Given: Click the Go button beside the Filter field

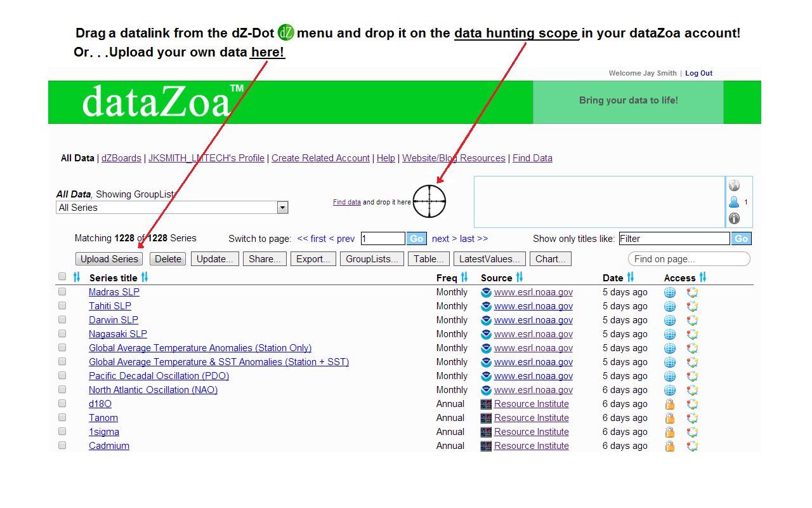Looking at the screenshot, I should click(x=742, y=239).
